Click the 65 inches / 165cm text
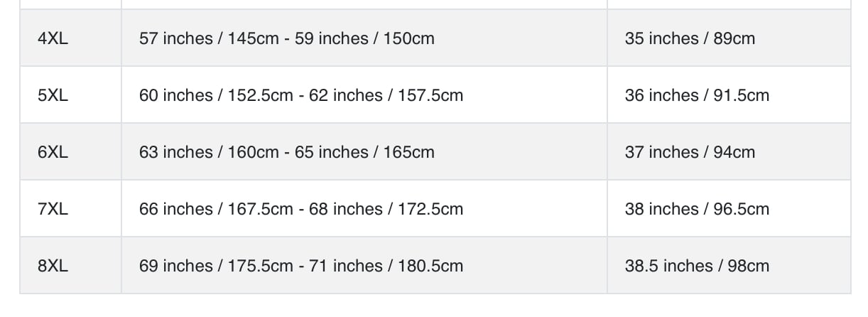Image resolution: width=868 pixels, height=317 pixels. (x=364, y=152)
